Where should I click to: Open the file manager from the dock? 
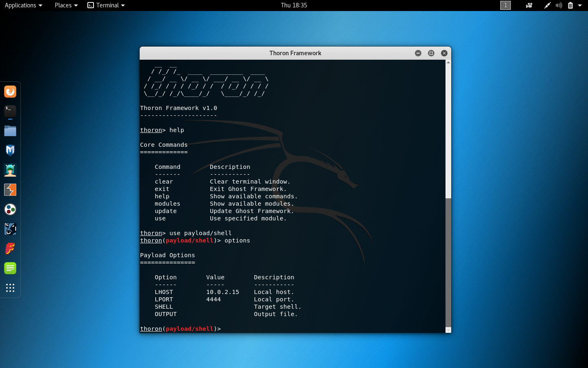[x=10, y=131]
